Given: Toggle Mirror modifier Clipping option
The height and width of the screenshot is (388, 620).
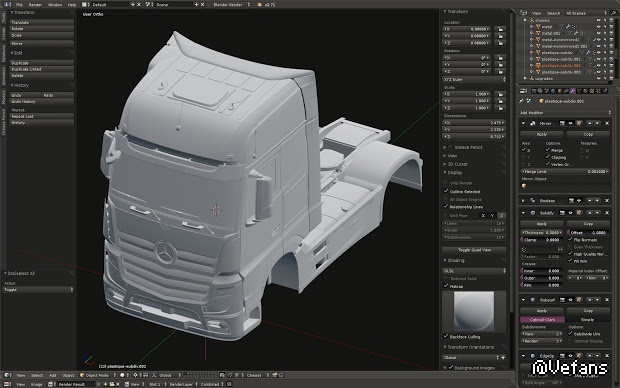Looking at the screenshot, I should 548,157.
